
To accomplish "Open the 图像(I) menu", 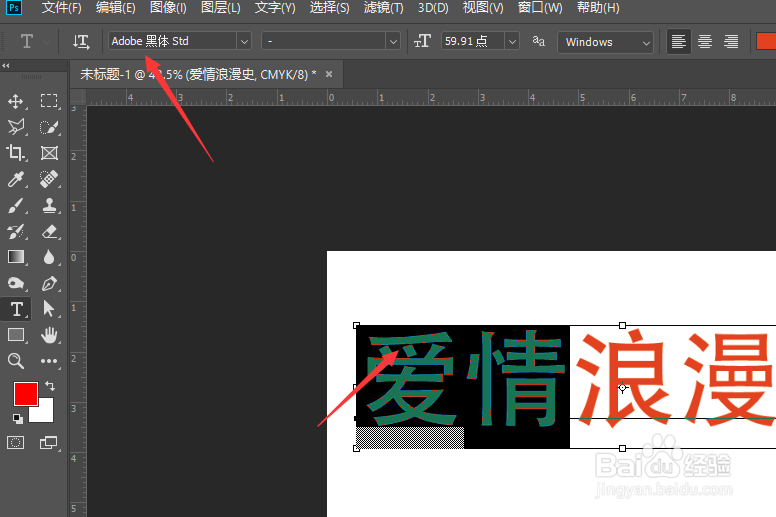I will click(168, 8).
